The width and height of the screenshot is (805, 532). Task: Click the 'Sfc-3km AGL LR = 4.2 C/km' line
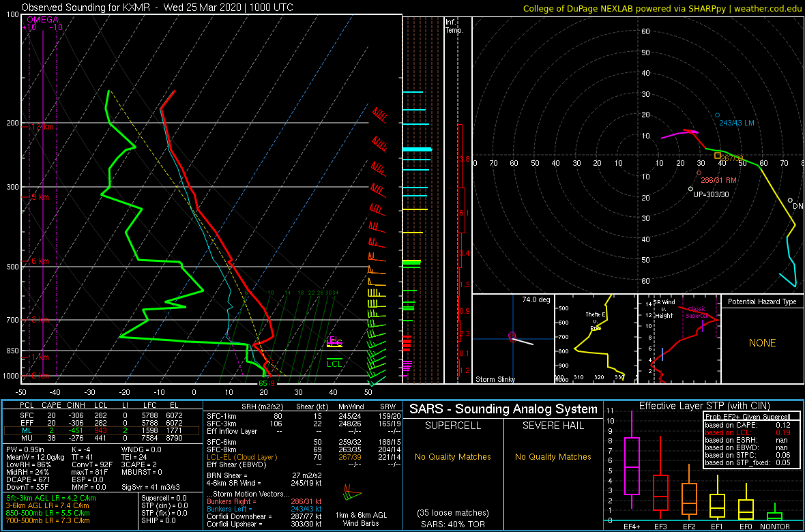(x=51, y=498)
